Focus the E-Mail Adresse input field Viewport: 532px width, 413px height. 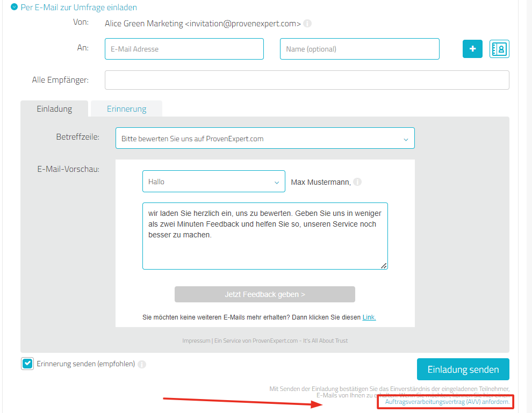(184, 49)
